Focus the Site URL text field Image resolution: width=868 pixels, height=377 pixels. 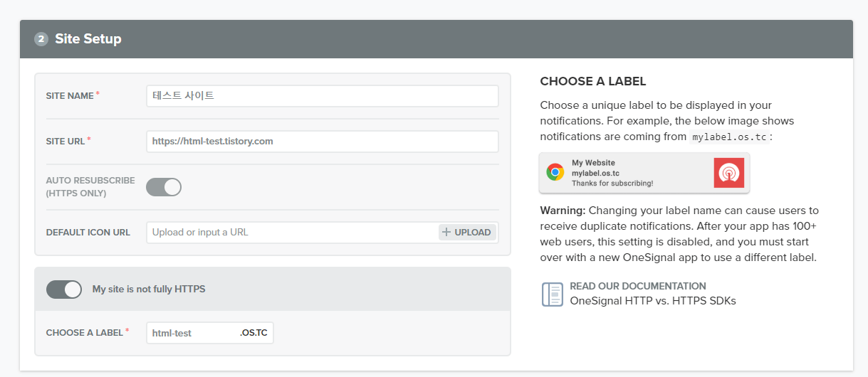tap(322, 142)
